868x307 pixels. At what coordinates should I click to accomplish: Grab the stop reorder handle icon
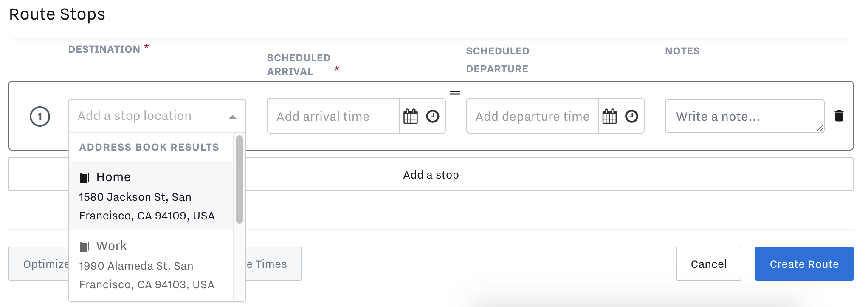pos(455,92)
